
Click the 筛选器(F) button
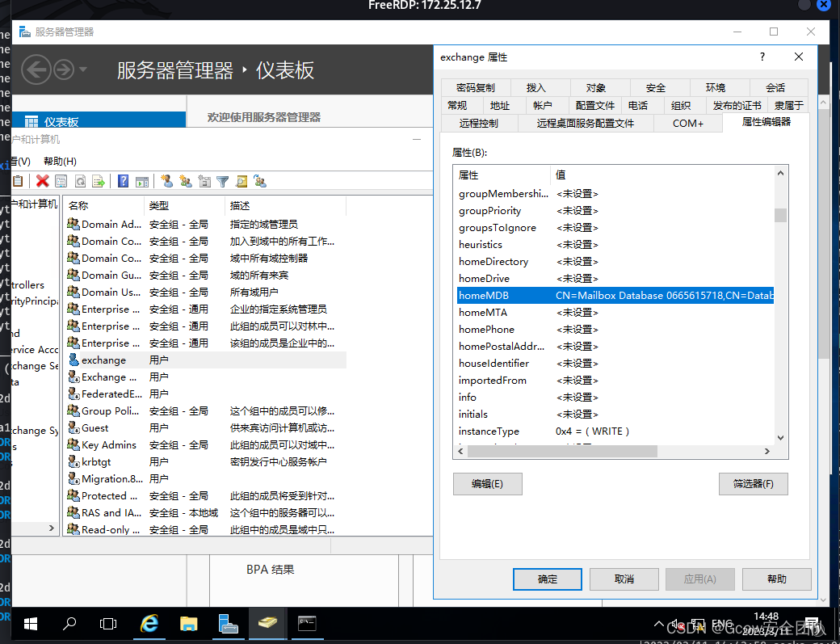[753, 484]
